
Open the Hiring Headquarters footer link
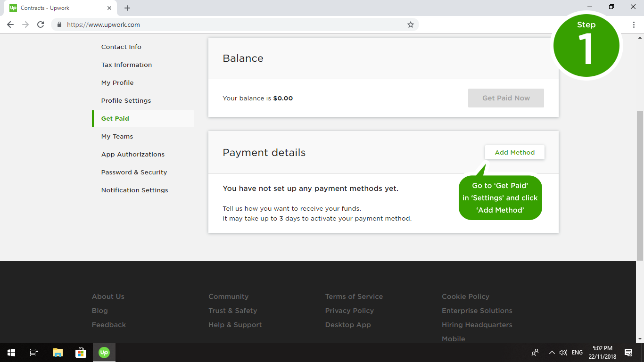477,325
